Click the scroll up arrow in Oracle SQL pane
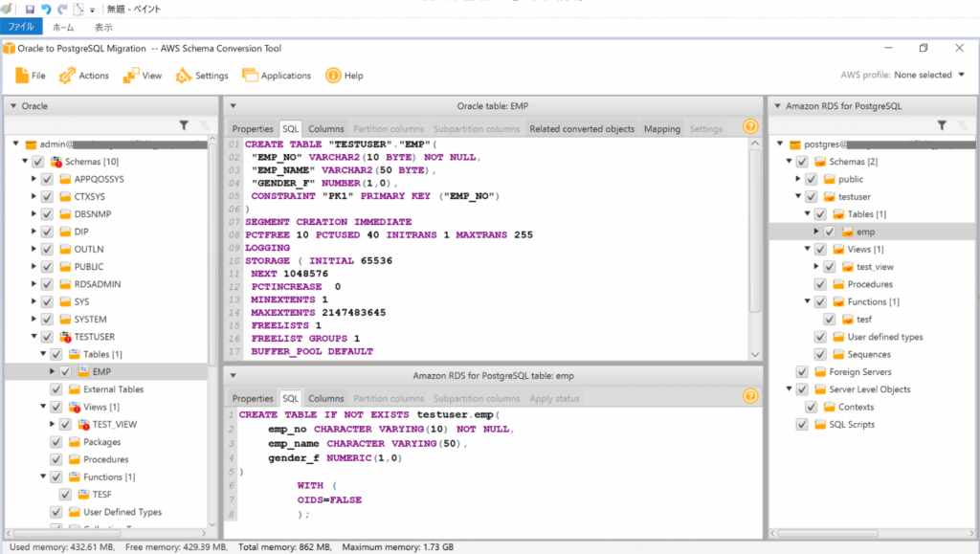 pyautogui.click(x=755, y=143)
